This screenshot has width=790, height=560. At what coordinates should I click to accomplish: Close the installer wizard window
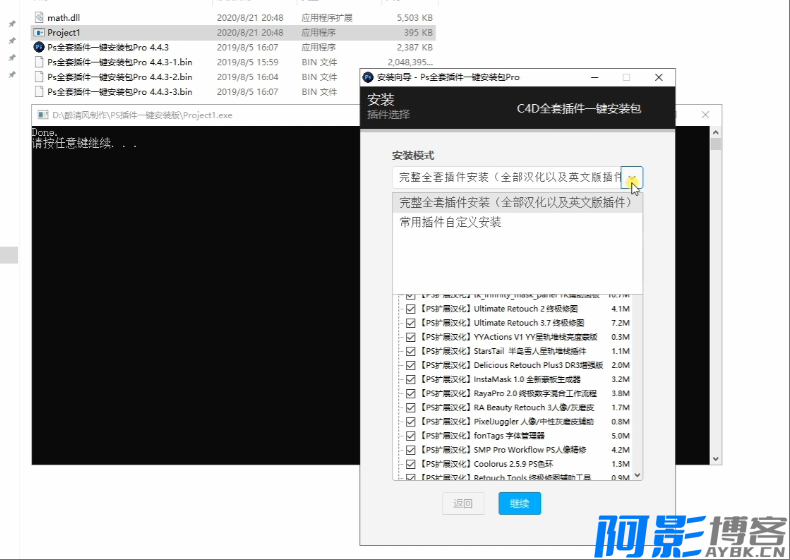tap(659, 77)
